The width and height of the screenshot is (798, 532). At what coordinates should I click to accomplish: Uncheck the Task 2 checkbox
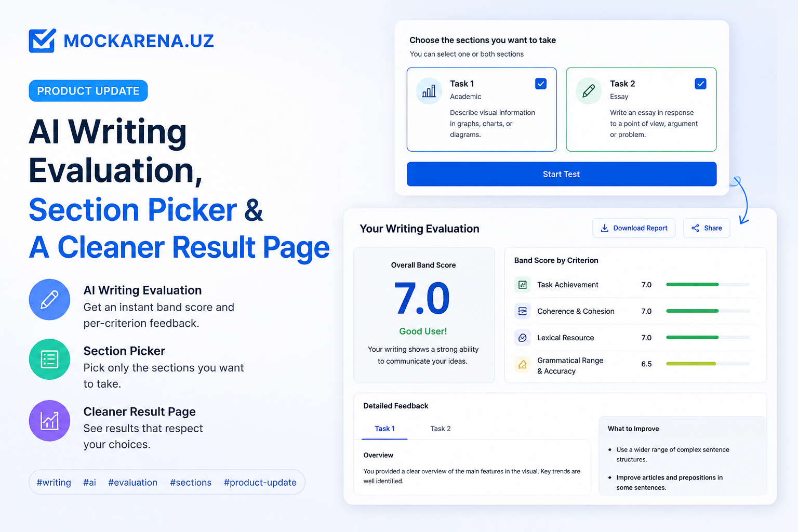click(x=700, y=84)
